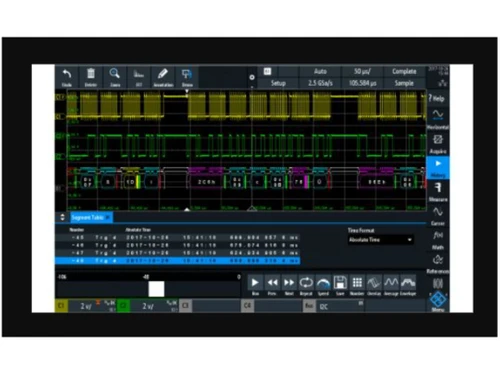Click the trigger source icon next to Setup

pos(268,71)
